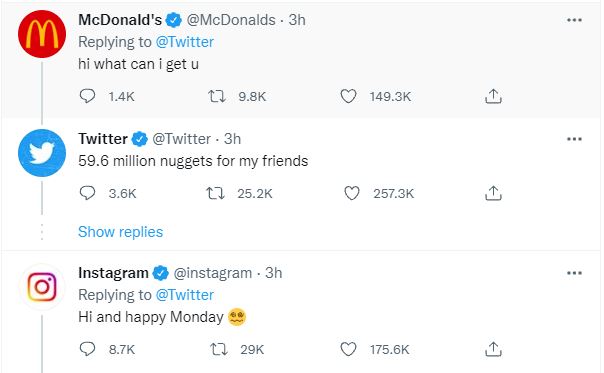Image resolution: width=604 pixels, height=373 pixels.
Task: Open @Twitter link in McDonald's reply
Action: click(x=185, y=42)
